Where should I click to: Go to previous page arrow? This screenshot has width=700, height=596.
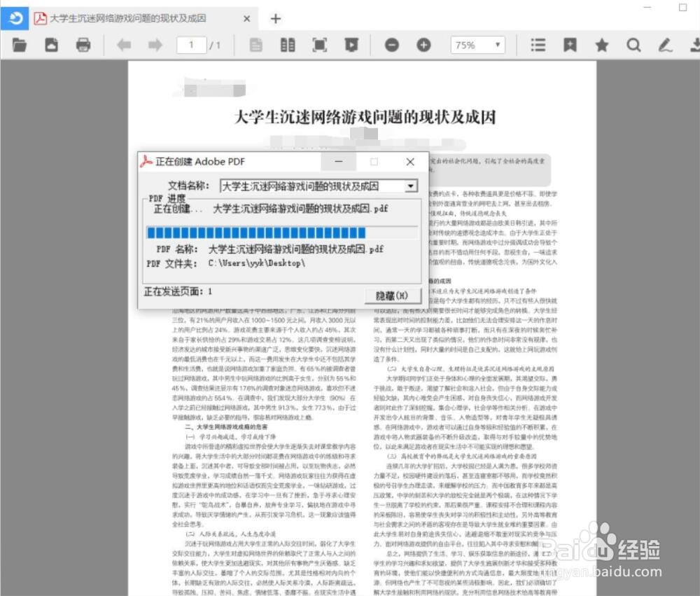(x=124, y=45)
